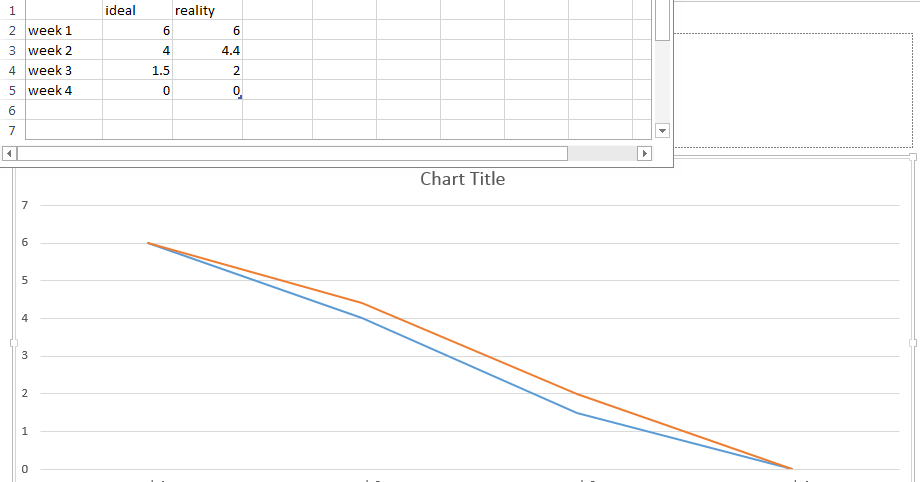Select the 'reality' header cell

[207, 10]
